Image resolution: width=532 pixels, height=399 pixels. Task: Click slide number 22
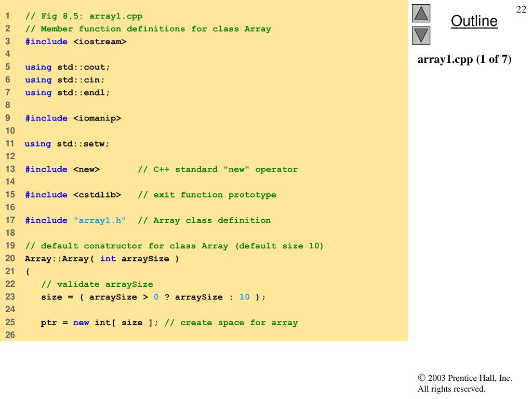521,9
